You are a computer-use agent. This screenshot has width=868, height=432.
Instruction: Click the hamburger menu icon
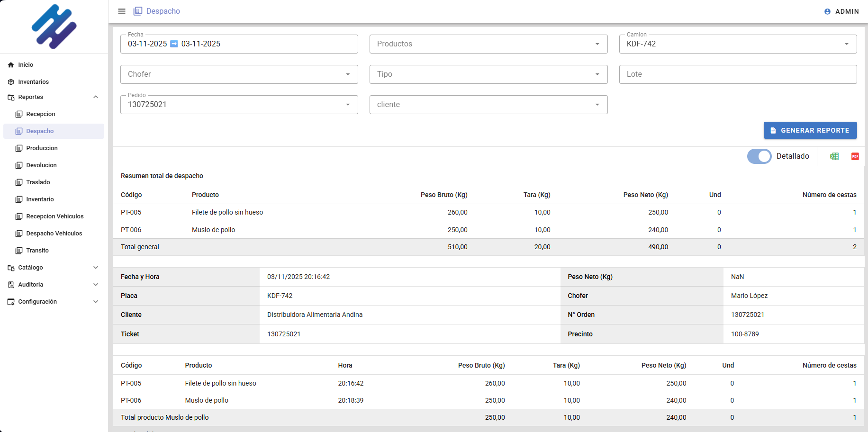122,11
